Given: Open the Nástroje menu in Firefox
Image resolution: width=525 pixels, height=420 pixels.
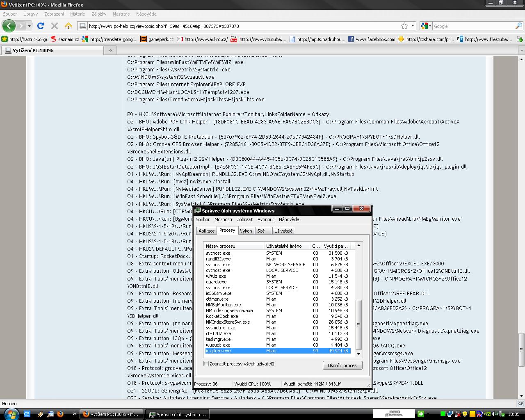Looking at the screenshot, I should 121,14.
